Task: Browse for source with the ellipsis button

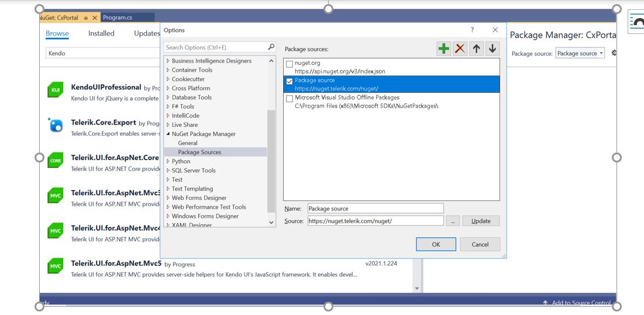Action: point(453,221)
